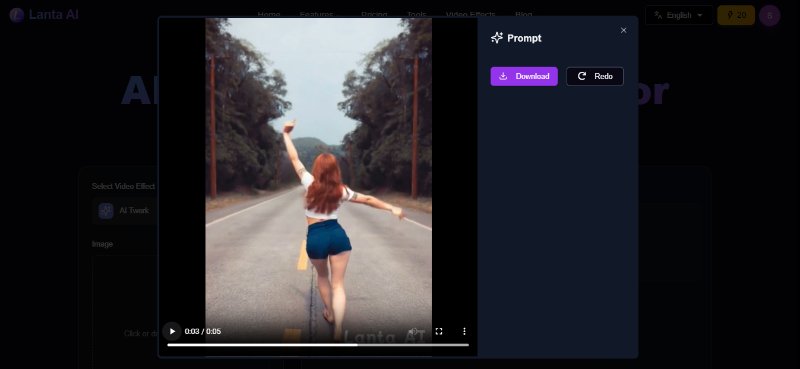The height and width of the screenshot is (369, 800).
Task: Open the Features menu
Action: click(x=316, y=15)
